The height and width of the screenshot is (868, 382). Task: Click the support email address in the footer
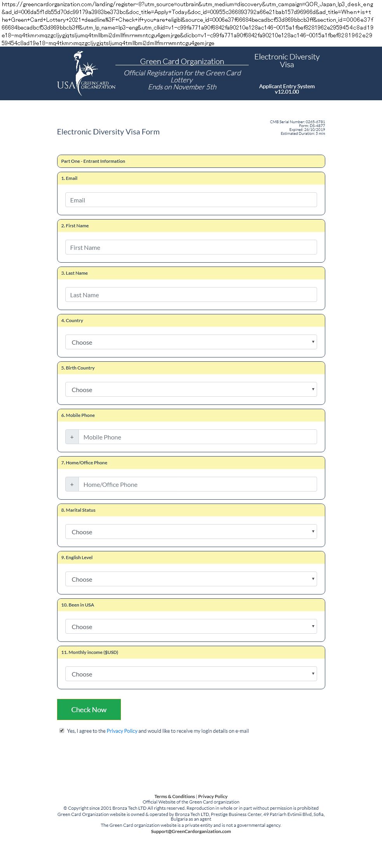191,831
